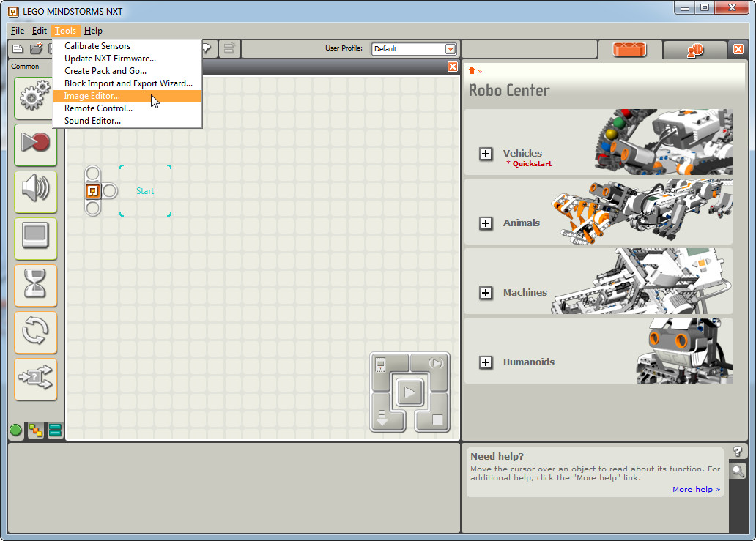Select the Loop block

[x=36, y=332]
